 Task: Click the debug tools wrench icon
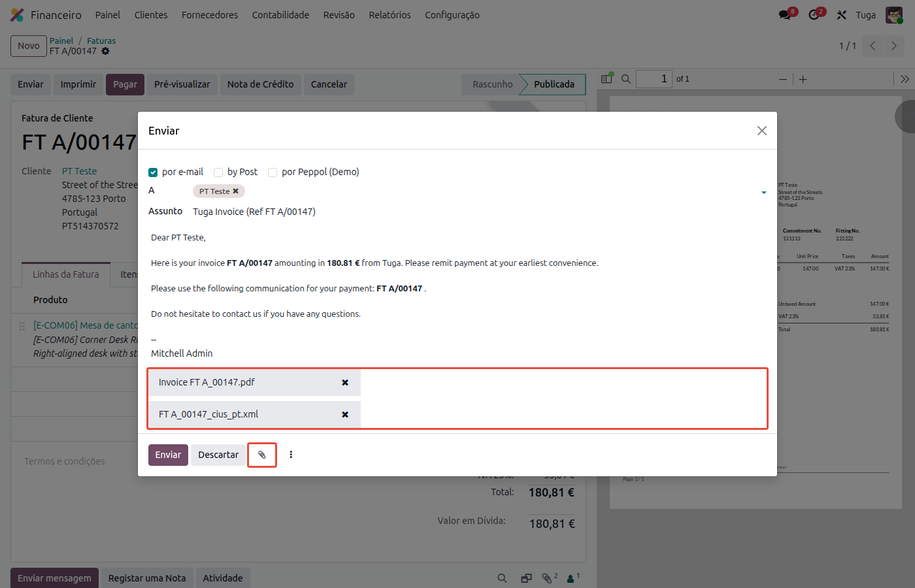842,15
